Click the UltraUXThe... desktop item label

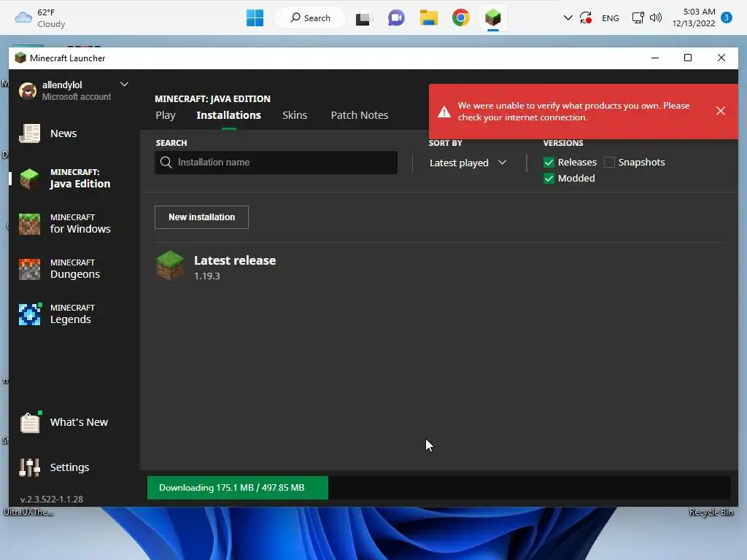tap(28, 512)
